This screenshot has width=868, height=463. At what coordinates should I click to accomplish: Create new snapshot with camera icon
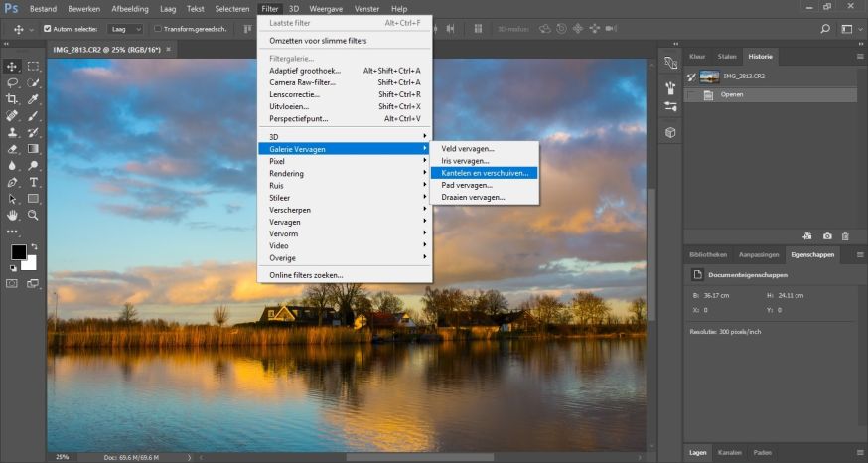826,236
